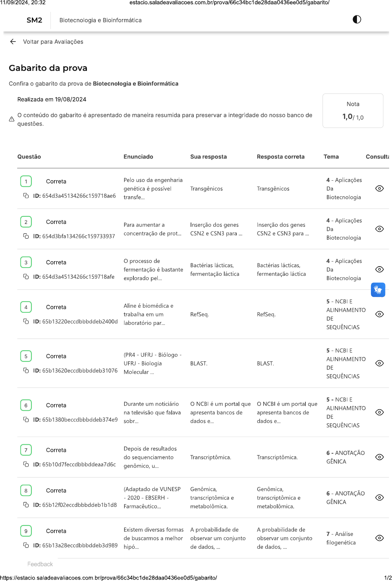Click the Feedback button
The image size is (392, 581).
tap(40, 564)
